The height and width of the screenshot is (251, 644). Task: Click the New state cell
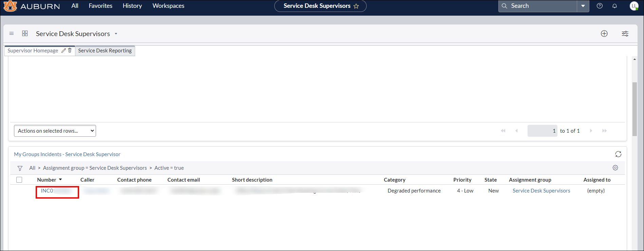(x=494, y=191)
